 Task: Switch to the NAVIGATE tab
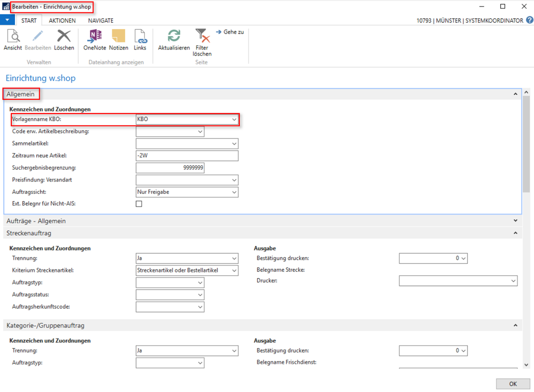[x=101, y=20]
